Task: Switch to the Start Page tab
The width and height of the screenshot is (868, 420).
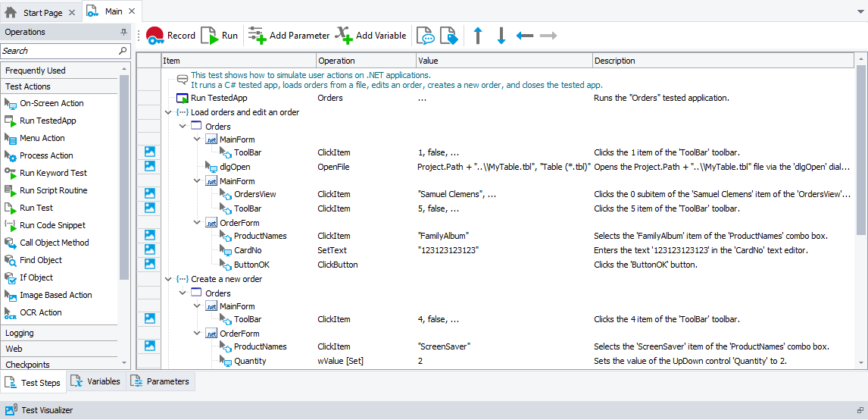Action: click(x=42, y=12)
